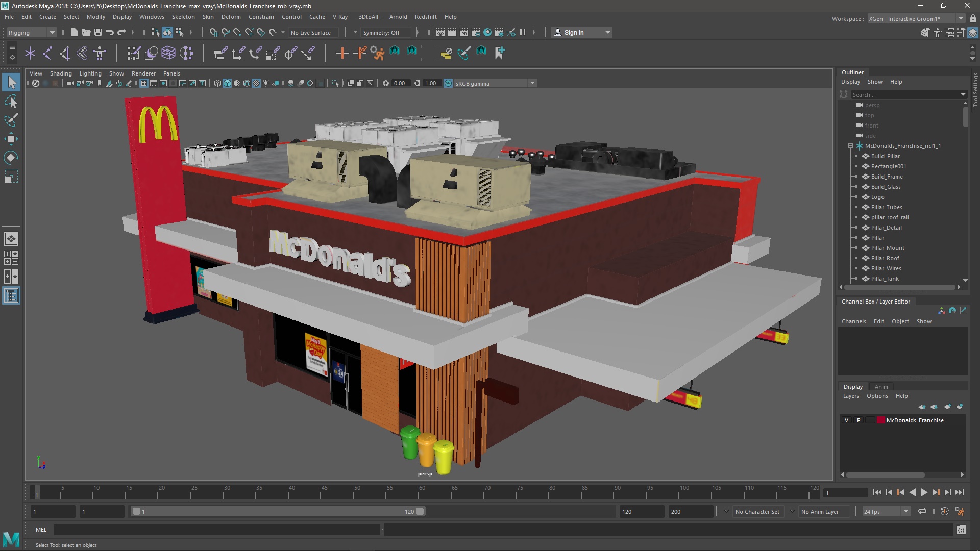Click the Undo arrow icon
Viewport: 980px width, 551px height.
109,32
